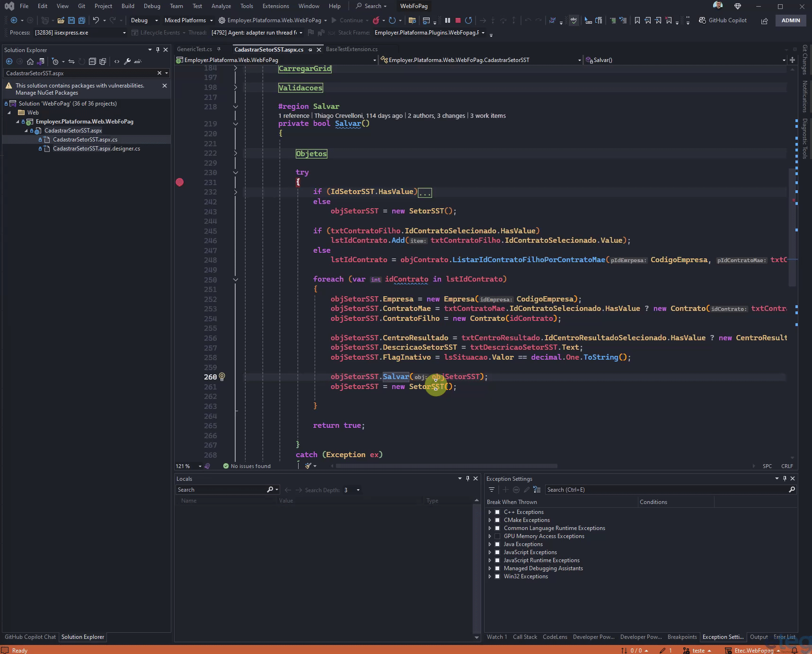The image size is (812, 654).
Task: Restart the debugging session
Action: point(468,20)
